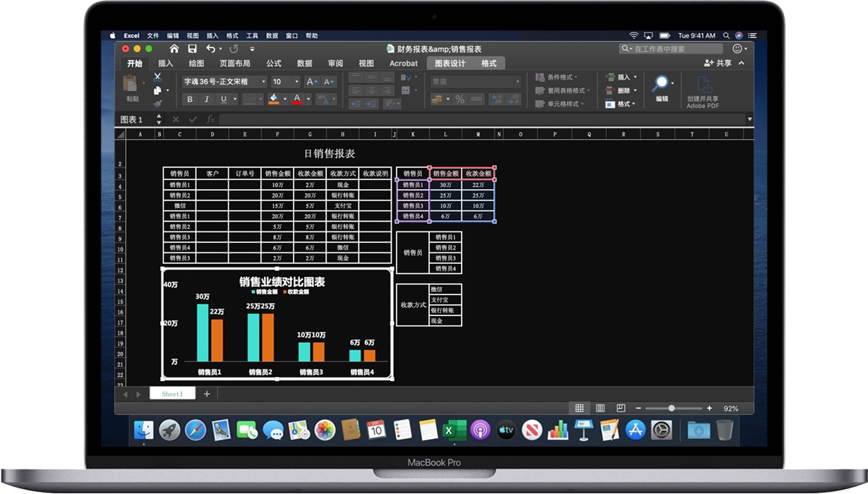
Task: Select the 格式刷 (Format Painter) icon
Action: pos(158,104)
